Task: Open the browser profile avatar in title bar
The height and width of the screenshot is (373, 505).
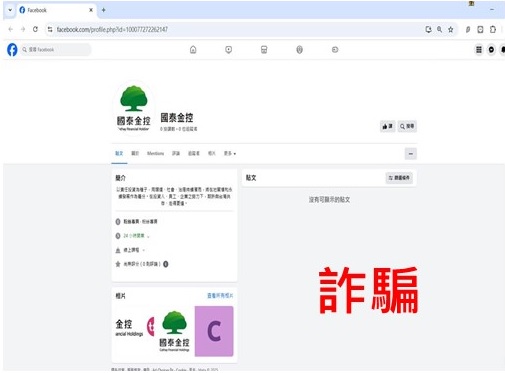Action: (x=471, y=4)
